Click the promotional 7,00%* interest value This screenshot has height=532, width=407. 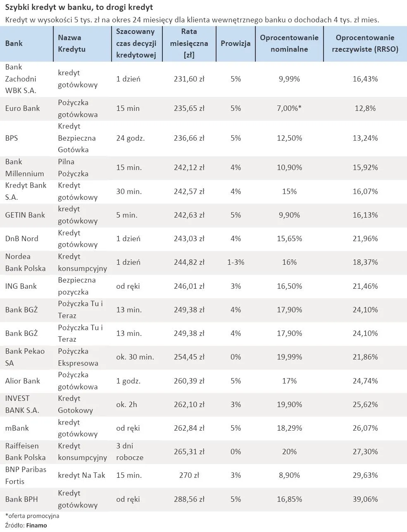[289, 108]
